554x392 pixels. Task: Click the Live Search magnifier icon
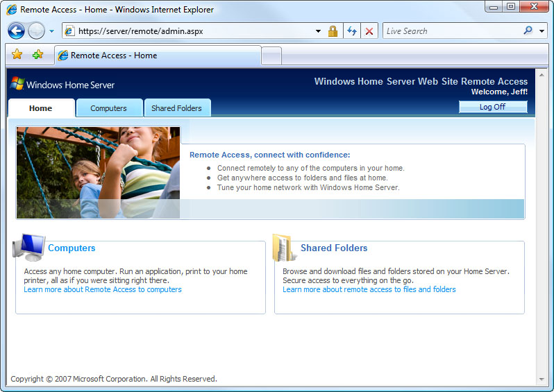528,31
